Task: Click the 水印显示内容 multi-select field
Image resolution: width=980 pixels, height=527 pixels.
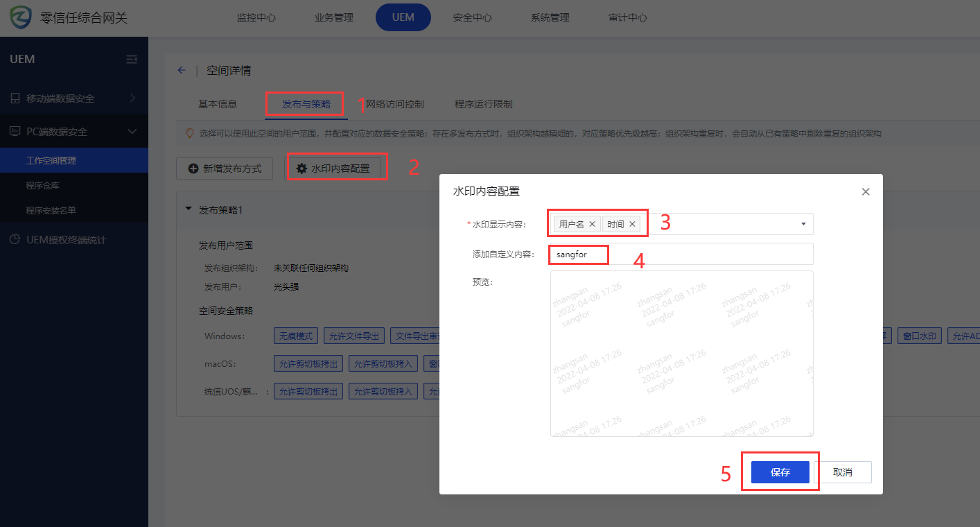Action: click(681, 224)
